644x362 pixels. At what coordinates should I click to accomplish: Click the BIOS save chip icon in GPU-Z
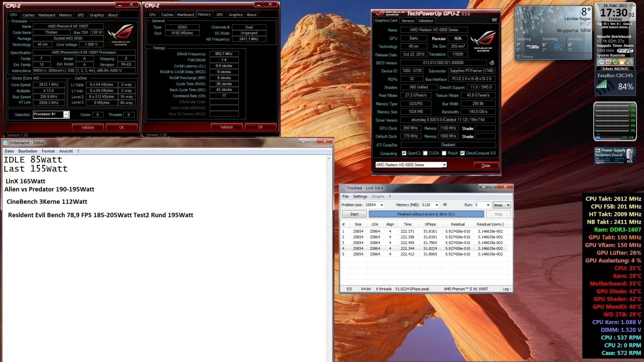tap(492, 63)
